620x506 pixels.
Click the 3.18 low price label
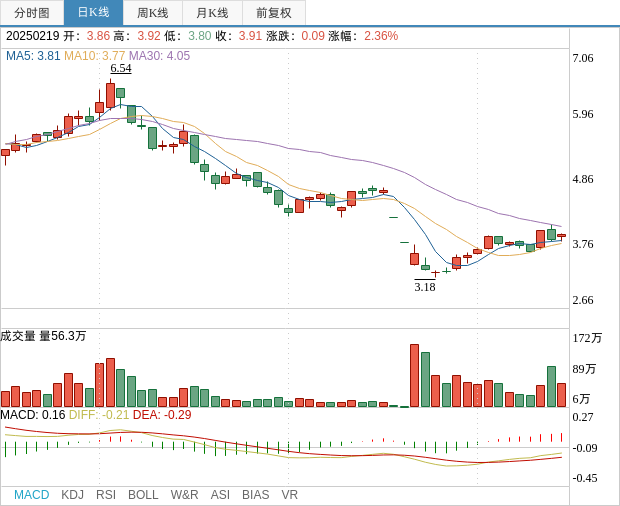point(425,287)
